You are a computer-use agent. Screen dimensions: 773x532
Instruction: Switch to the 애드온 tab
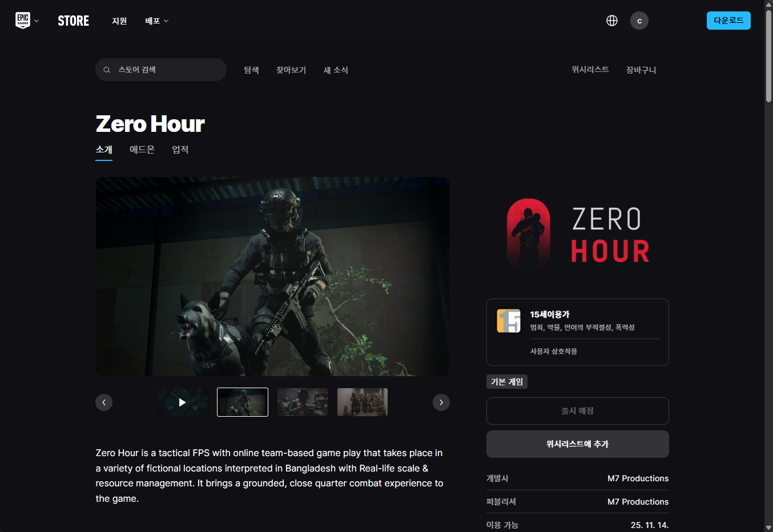click(x=142, y=150)
